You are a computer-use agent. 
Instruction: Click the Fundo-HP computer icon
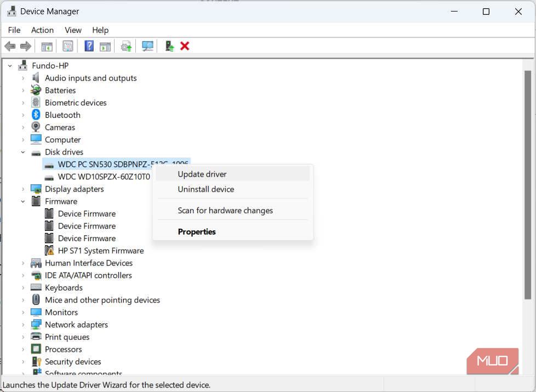(23, 65)
